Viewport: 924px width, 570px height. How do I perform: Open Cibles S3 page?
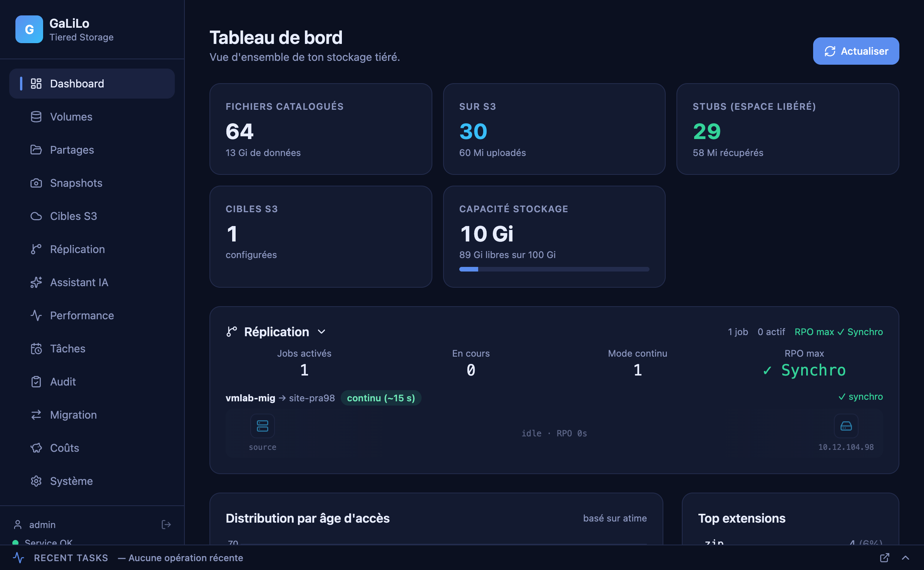(92, 216)
